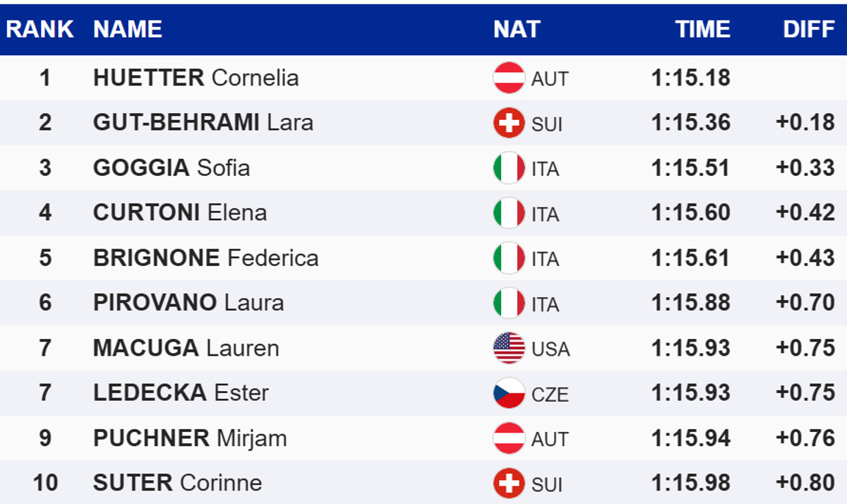Sort results by TIME column header
Viewport: 847px width, 504px height.
click(702, 29)
